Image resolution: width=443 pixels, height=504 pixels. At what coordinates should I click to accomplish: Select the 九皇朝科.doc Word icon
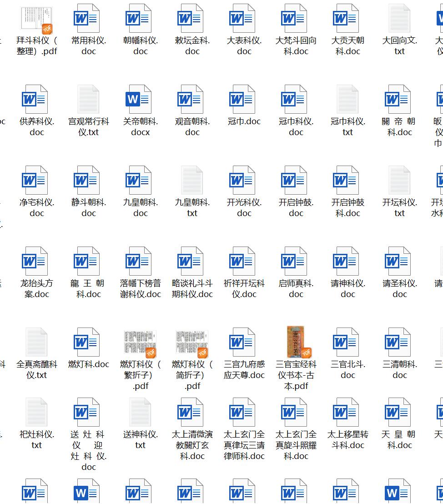click(139, 180)
